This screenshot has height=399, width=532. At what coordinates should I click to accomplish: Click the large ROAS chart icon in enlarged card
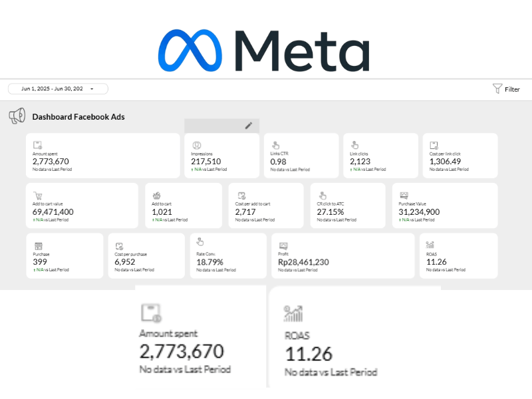click(293, 313)
